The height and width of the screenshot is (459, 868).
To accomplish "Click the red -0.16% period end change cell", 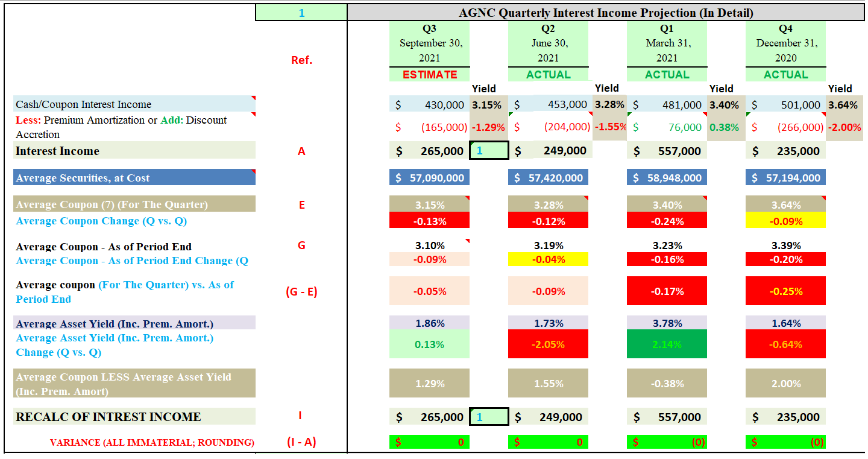I will [667, 259].
